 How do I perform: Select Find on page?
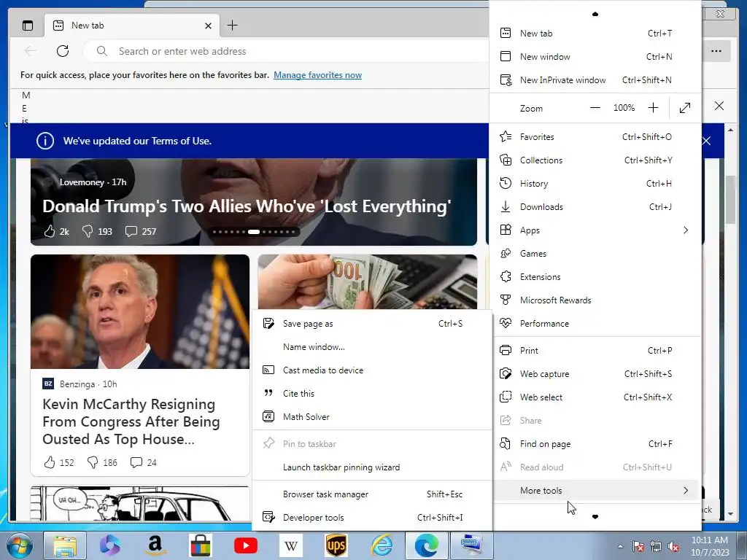595,444
